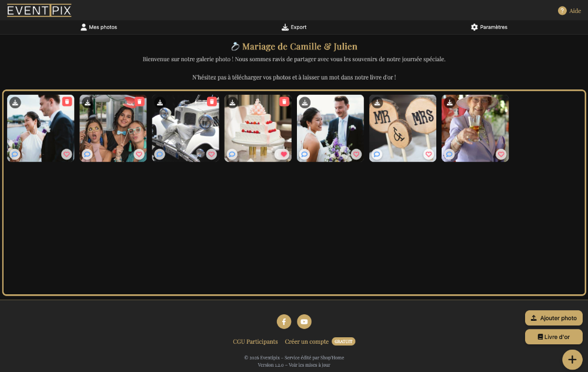This screenshot has height=372, width=588.
Task: Toggle like on the wedding cake photo
Action: [x=284, y=154]
